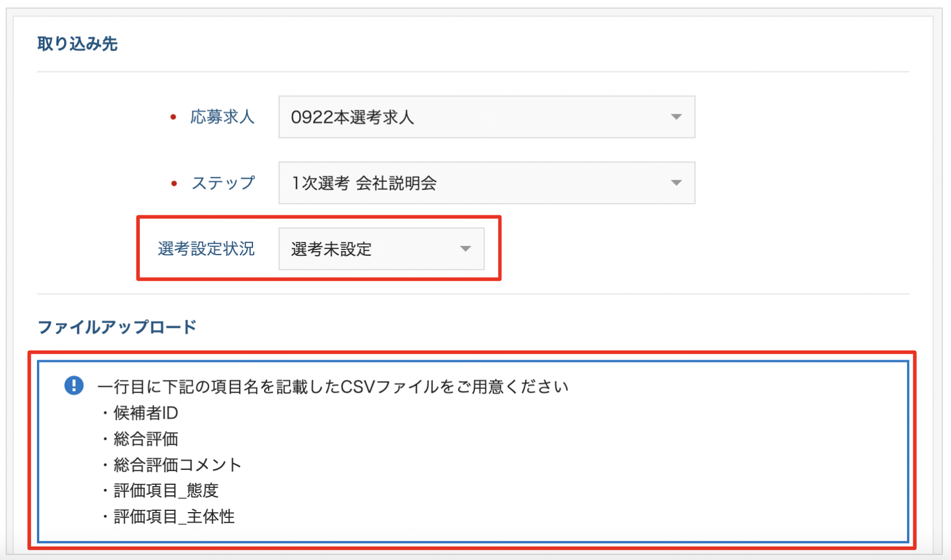Select the 選考設定状況 label text

click(x=206, y=249)
